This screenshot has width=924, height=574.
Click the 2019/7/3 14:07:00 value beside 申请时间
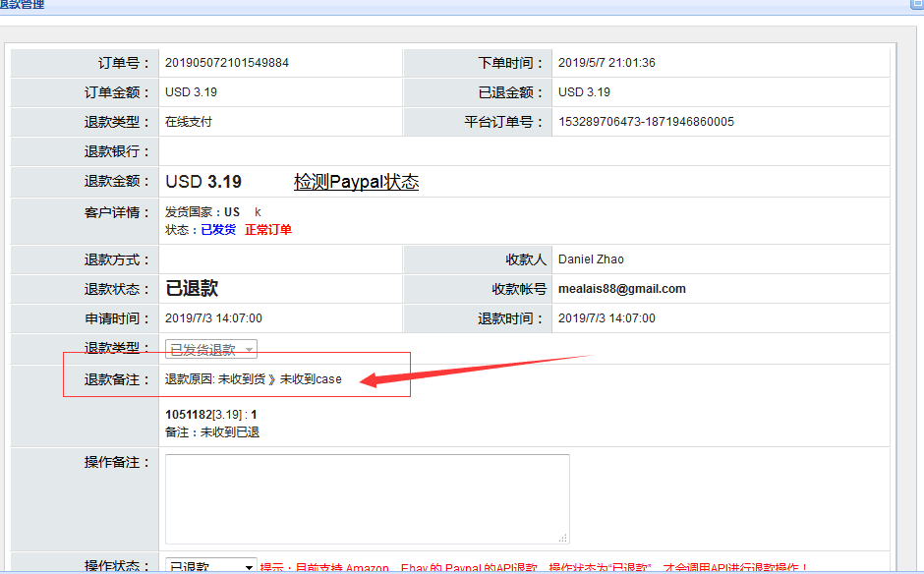click(213, 318)
